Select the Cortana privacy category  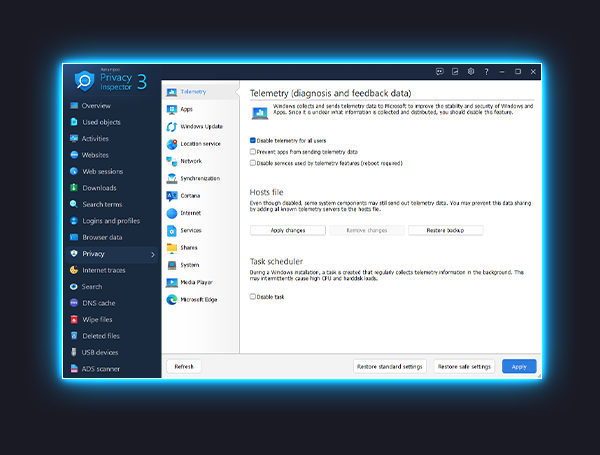click(x=189, y=196)
